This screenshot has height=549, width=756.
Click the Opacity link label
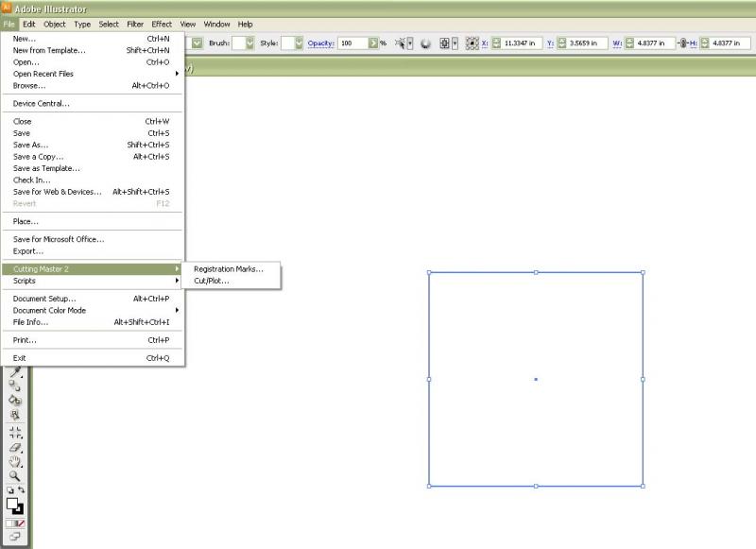[x=320, y=43]
